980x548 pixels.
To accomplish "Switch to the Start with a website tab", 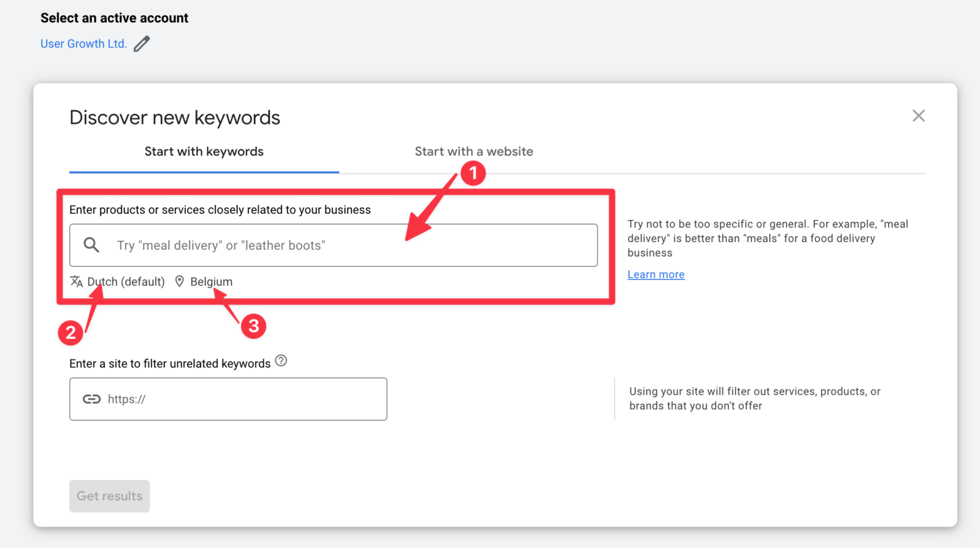I will click(474, 151).
